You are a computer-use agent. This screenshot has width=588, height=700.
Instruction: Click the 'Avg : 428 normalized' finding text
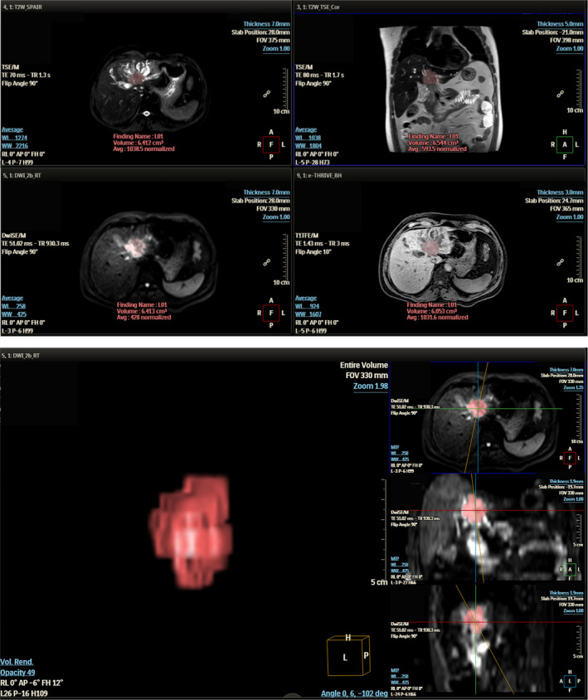coord(143,317)
